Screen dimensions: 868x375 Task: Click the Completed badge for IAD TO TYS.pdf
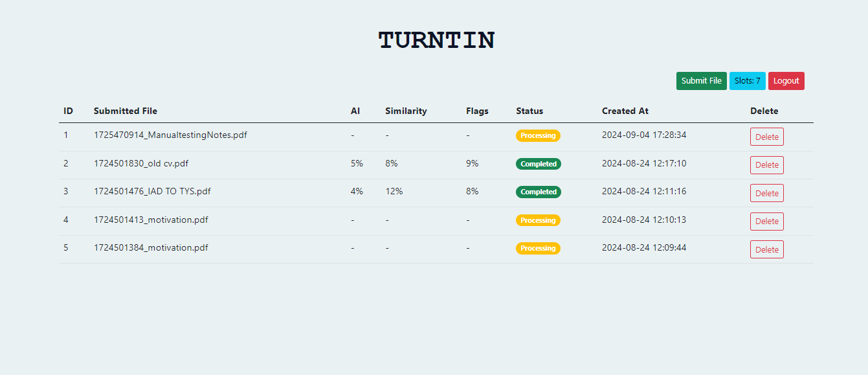pyautogui.click(x=539, y=192)
